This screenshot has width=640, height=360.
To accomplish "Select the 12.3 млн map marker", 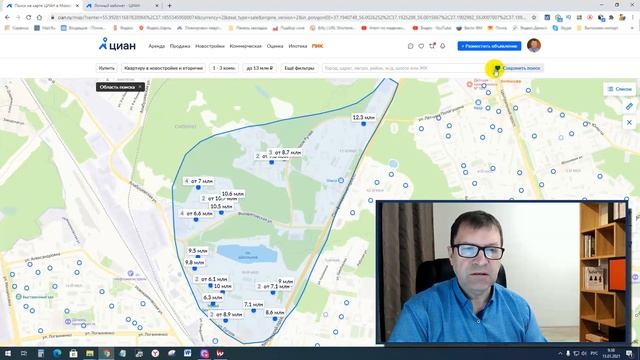I will (x=363, y=118).
